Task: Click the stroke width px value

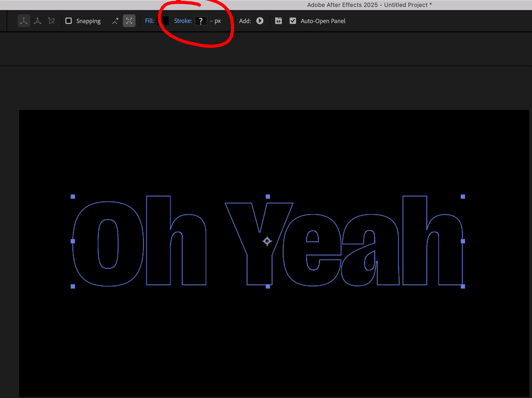Action: (211, 21)
